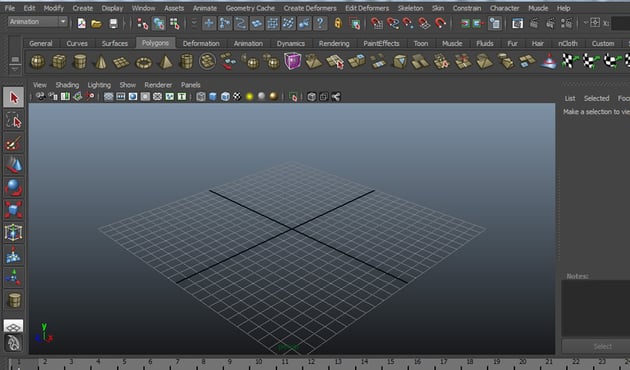Image resolution: width=630 pixels, height=370 pixels.
Task: Switch to the single perspective layout button
Action: 13,327
